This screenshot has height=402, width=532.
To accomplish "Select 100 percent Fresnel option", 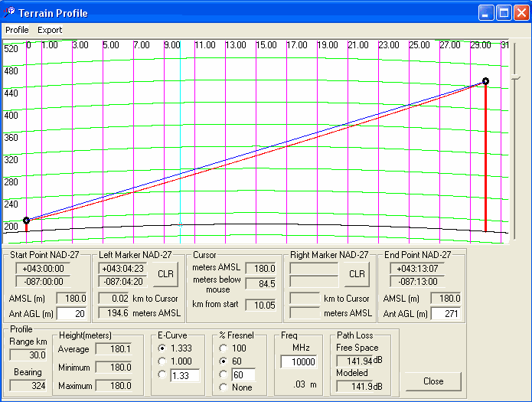I will tap(224, 348).
